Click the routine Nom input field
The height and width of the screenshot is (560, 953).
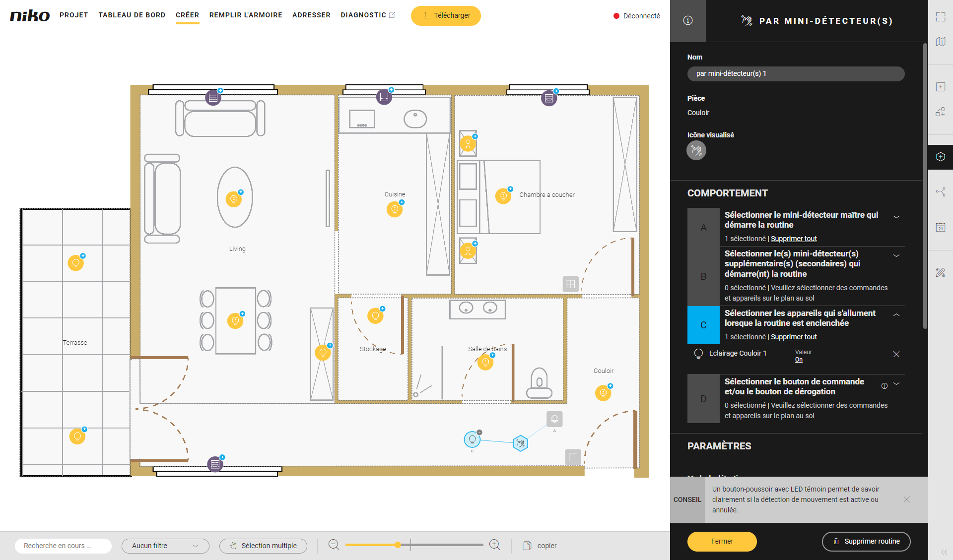click(796, 73)
